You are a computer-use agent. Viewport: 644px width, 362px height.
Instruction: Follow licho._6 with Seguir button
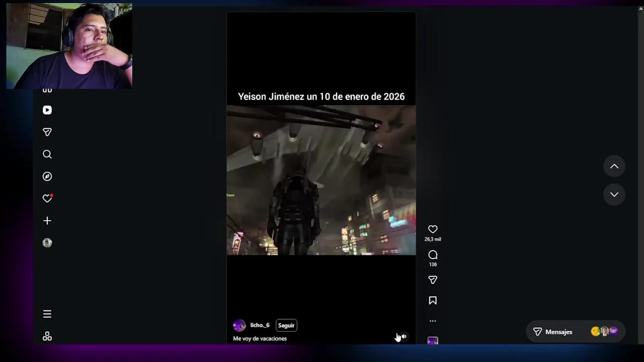click(x=286, y=325)
